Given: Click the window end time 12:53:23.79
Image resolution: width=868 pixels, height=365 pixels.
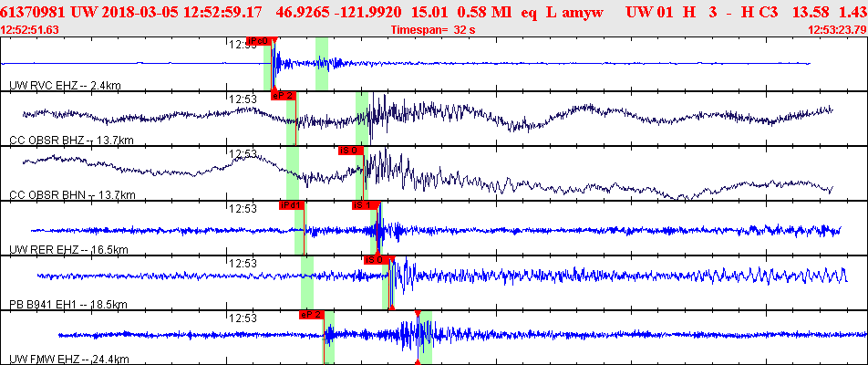Looking at the screenshot, I should [837, 30].
